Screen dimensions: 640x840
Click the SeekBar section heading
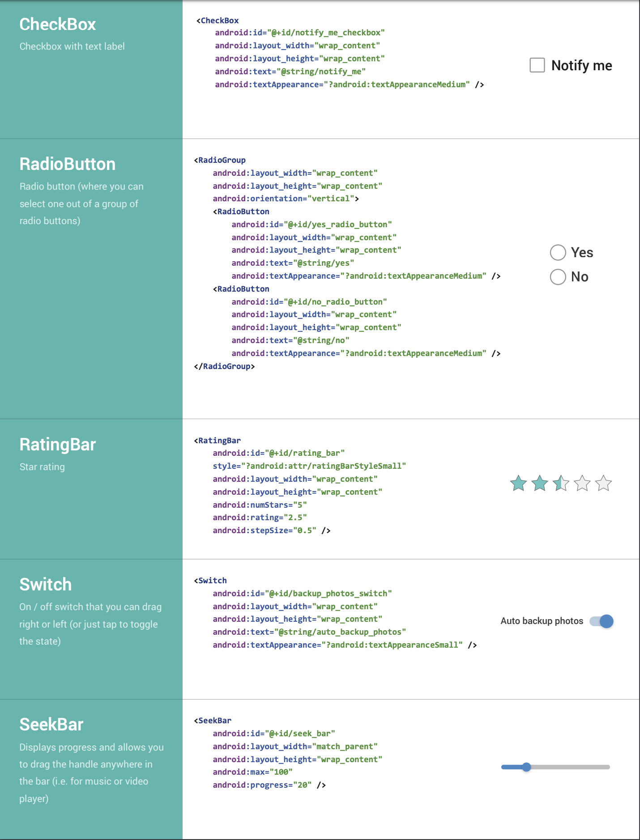tap(51, 725)
